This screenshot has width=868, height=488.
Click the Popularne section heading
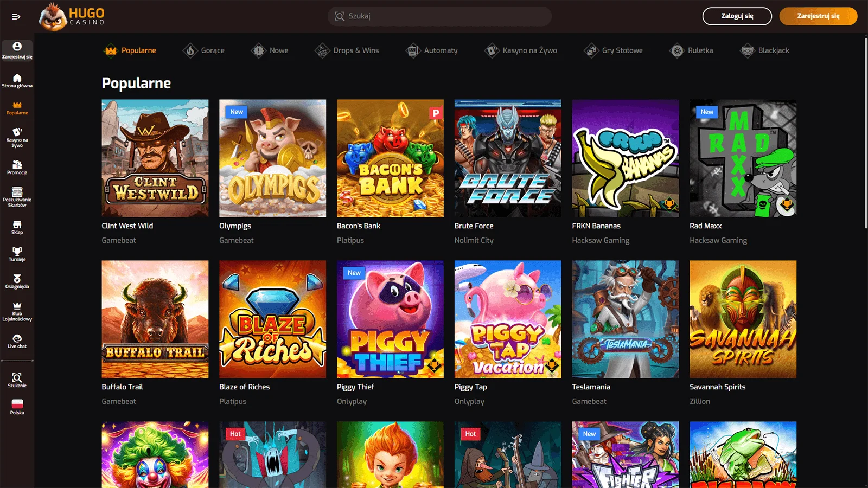pyautogui.click(x=136, y=83)
